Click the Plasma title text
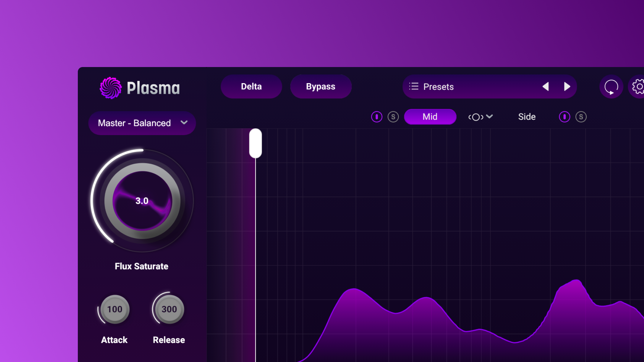The height and width of the screenshot is (362, 644). coord(153,88)
